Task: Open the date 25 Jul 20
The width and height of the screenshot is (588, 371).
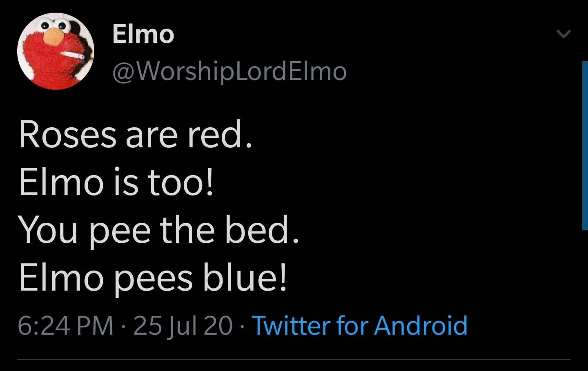Action: pyautogui.click(x=183, y=326)
